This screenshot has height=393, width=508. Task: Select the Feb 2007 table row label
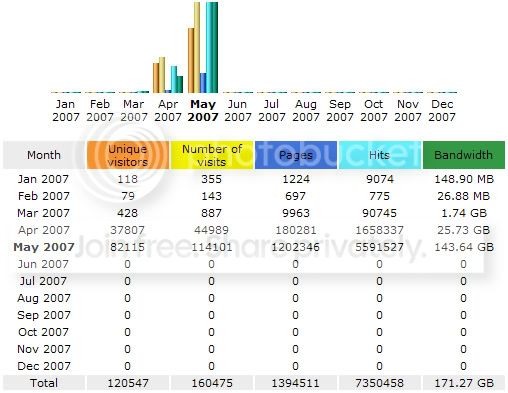tap(44, 196)
